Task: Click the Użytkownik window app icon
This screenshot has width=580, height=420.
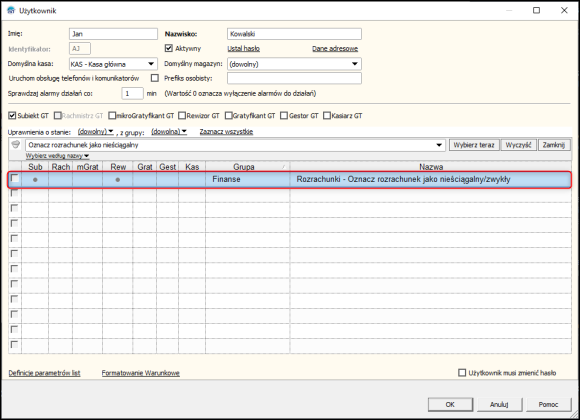Action: click(x=11, y=10)
